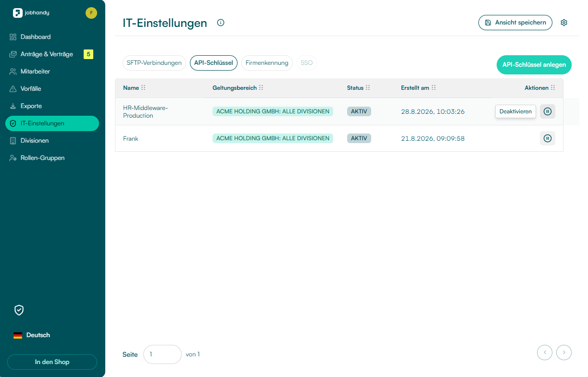Open Mitarbeiter section
Viewport: 588px width, 377px height.
(52, 72)
